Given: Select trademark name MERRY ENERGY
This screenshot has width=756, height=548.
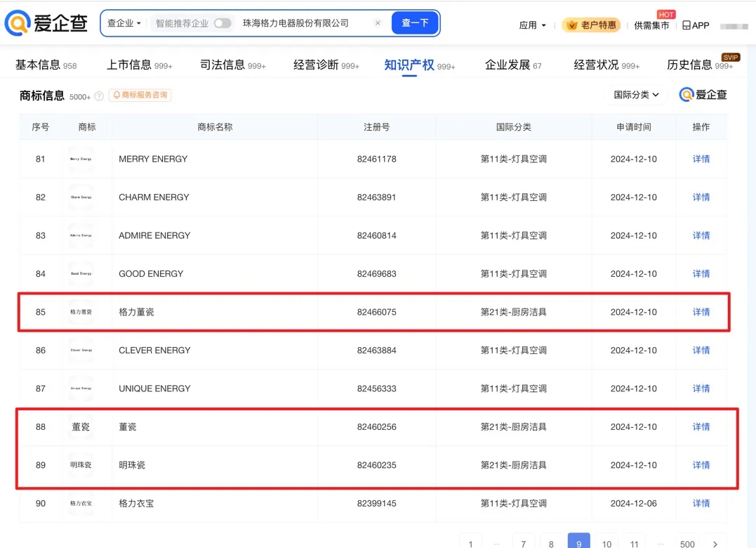Looking at the screenshot, I should [153, 159].
